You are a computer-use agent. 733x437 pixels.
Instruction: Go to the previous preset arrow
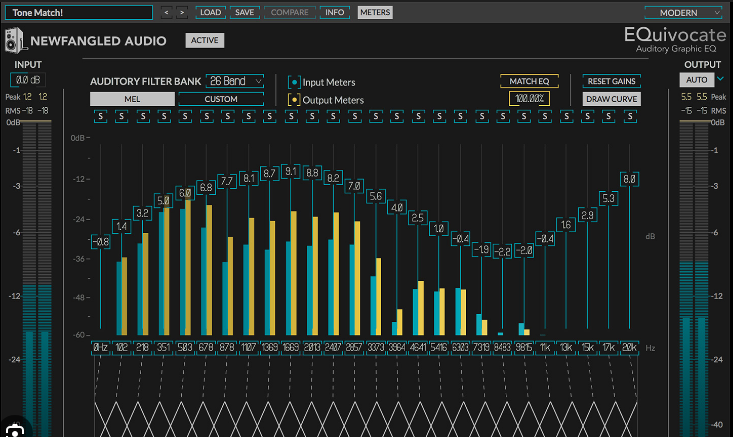[x=166, y=13]
